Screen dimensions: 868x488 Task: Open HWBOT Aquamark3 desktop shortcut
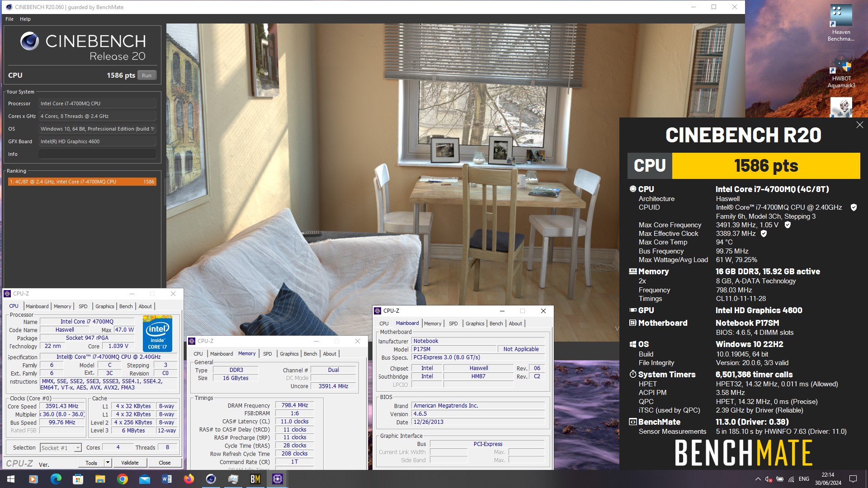[x=841, y=70]
